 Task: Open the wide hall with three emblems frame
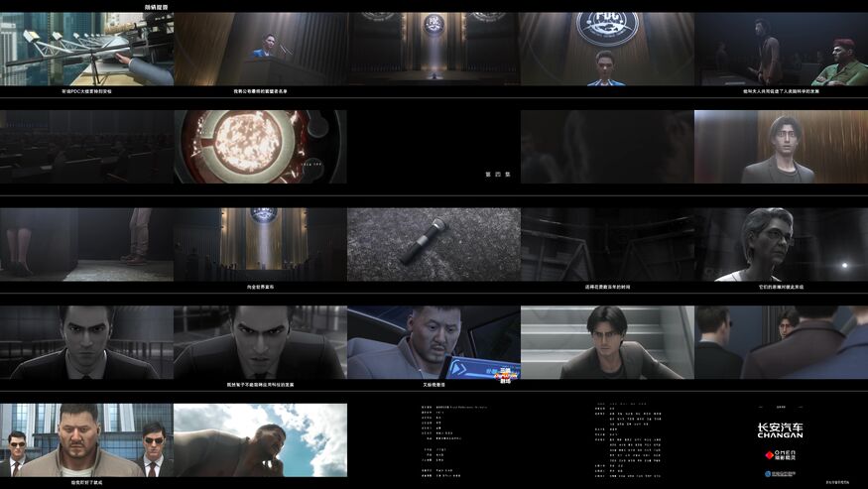click(x=434, y=49)
